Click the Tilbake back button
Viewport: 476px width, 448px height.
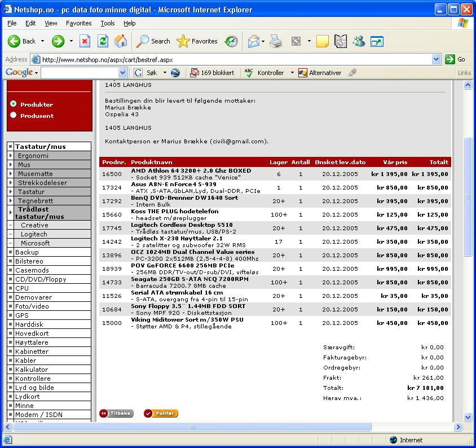pyautogui.click(x=116, y=414)
